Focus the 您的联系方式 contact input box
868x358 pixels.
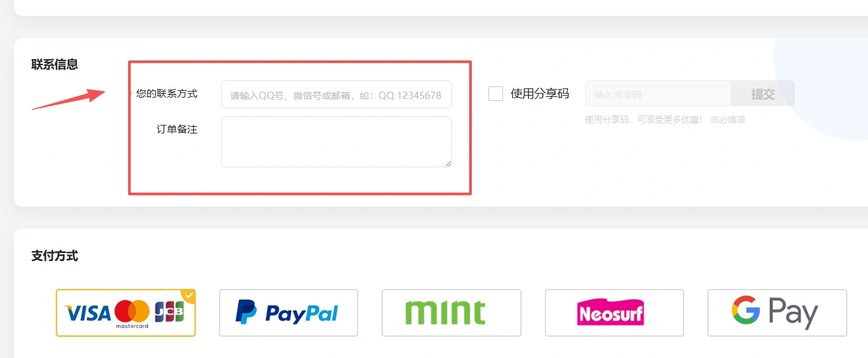point(336,94)
